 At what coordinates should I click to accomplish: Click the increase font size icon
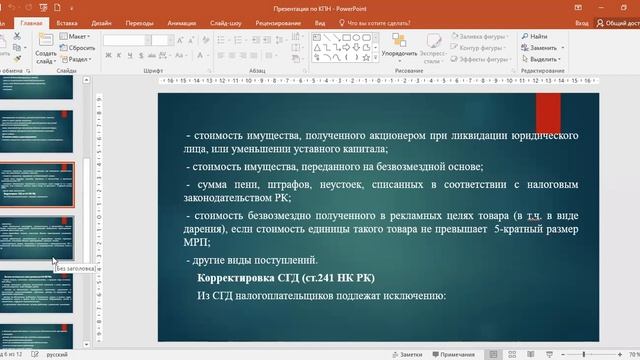pos(180,40)
